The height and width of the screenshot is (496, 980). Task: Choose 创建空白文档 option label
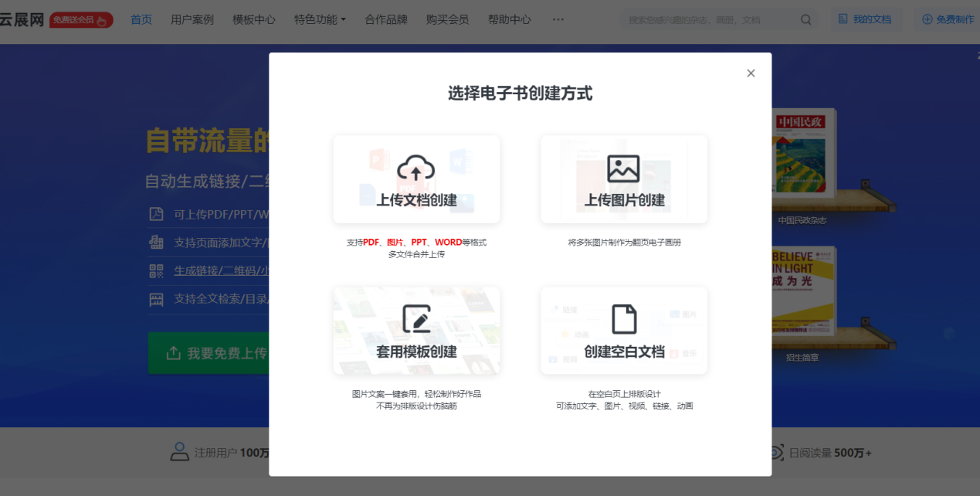tap(624, 352)
